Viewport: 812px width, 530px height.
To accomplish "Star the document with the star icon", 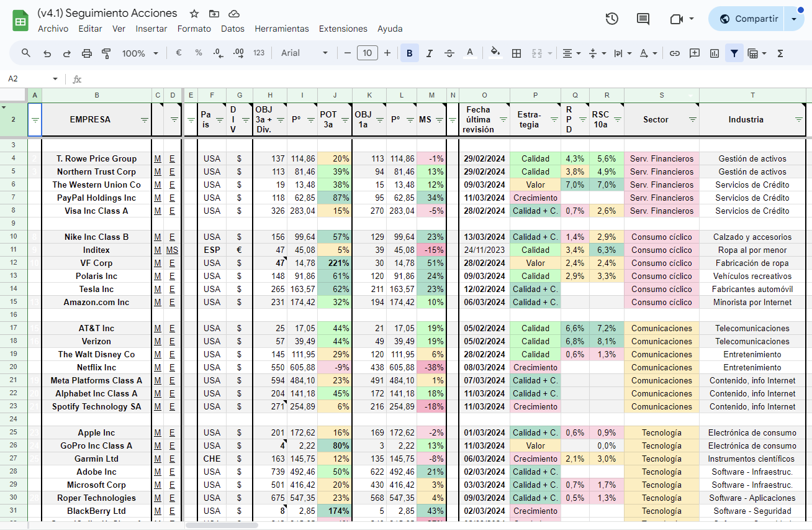I will tap(194, 14).
